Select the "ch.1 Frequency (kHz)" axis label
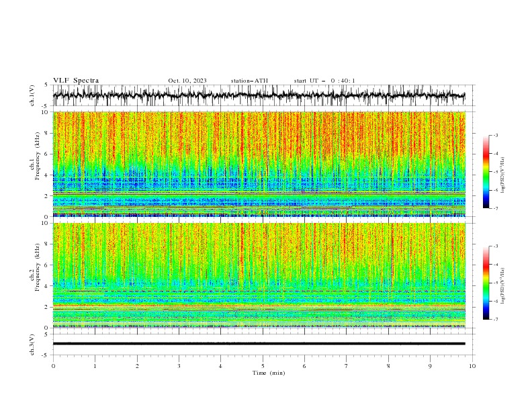The image size is (532, 411). point(36,164)
